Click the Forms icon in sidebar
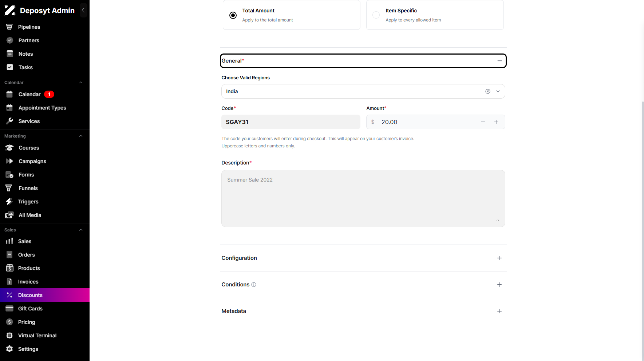Viewport: 644px width, 361px height. pyautogui.click(x=9, y=175)
